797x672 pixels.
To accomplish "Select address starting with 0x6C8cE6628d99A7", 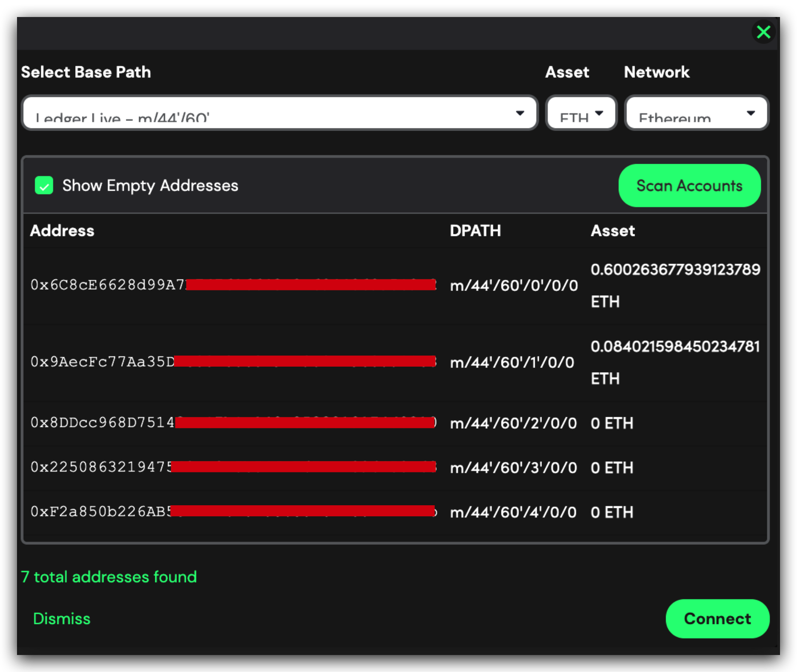I will pos(108,285).
